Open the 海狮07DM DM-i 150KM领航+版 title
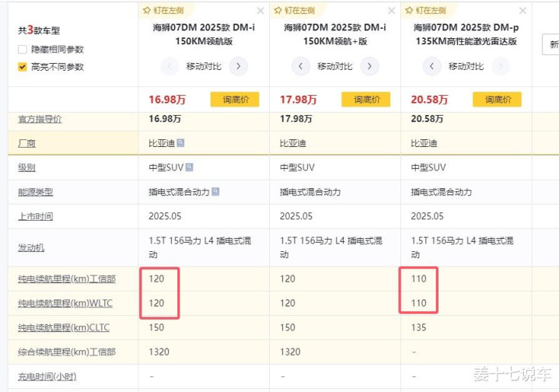Image resolution: width=559 pixels, height=392 pixels. 335,34
